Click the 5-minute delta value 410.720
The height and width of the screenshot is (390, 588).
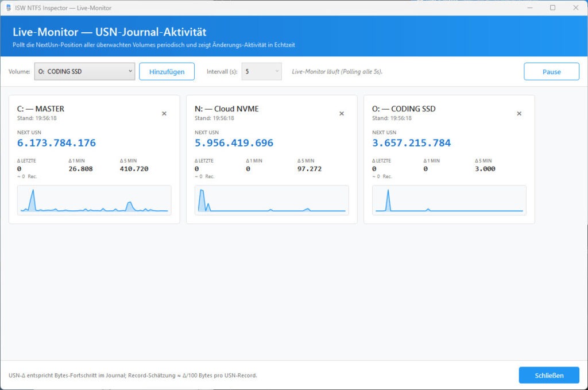pos(134,169)
